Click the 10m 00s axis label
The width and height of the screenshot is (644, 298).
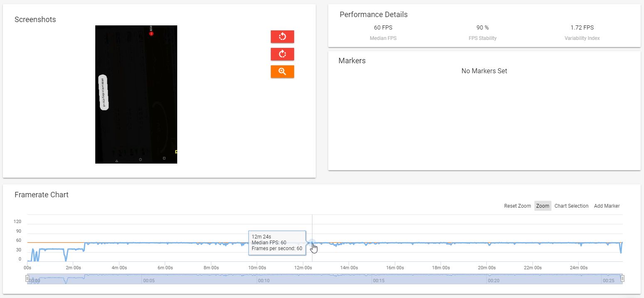257,268
